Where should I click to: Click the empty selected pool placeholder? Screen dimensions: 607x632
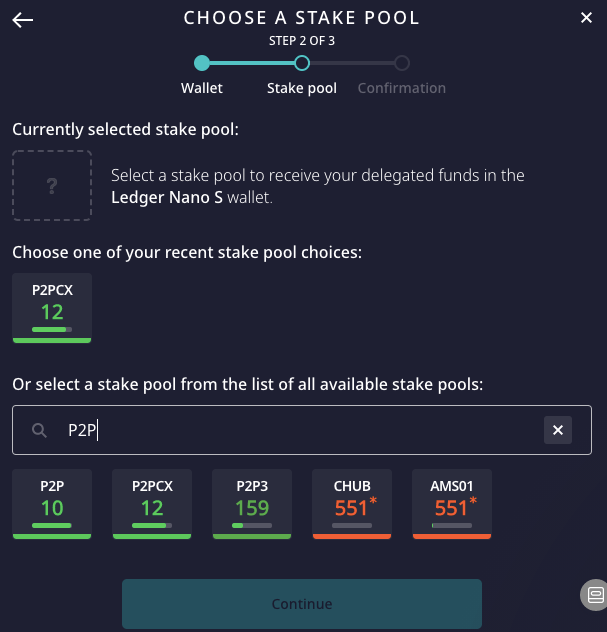(x=52, y=185)
